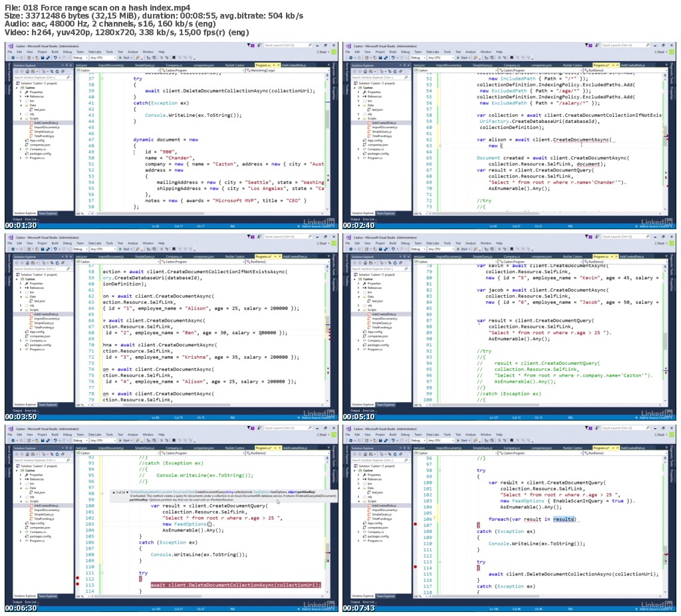Click the Server Explorer side tab in the 00:07:43 thumbnail
Screen dimensions: 681x616
click(x=347, y=455)
